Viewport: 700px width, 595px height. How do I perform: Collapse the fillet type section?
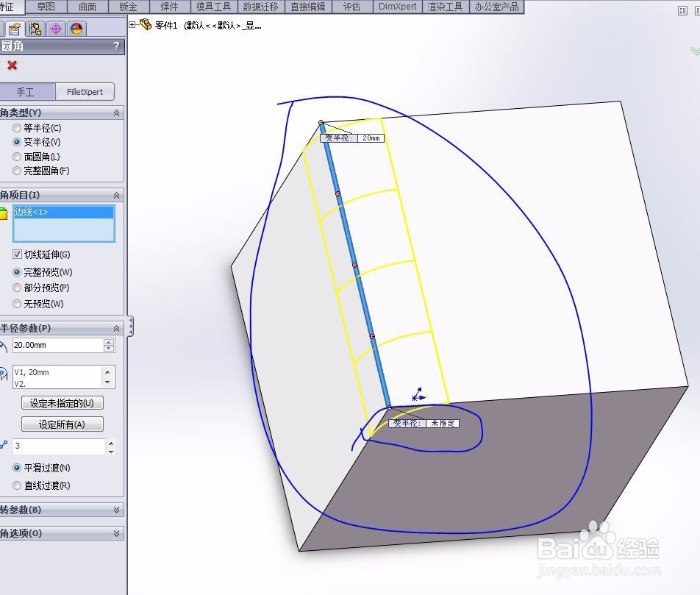(116, 113)
